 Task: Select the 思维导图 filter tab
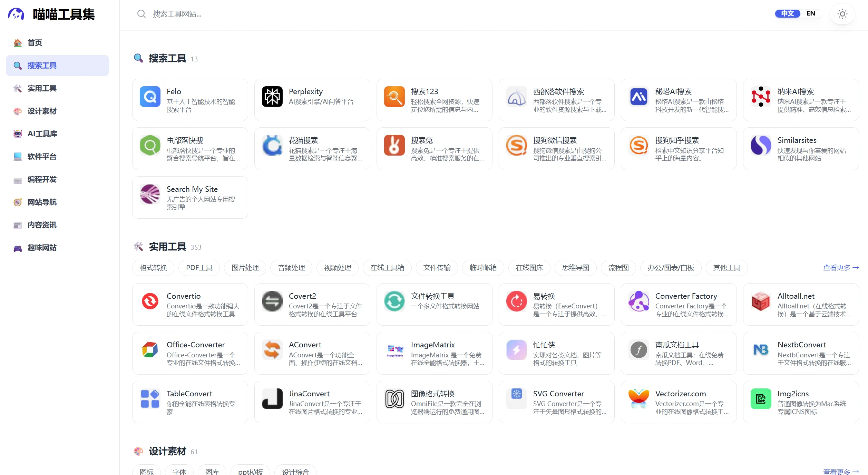point(576,268)
